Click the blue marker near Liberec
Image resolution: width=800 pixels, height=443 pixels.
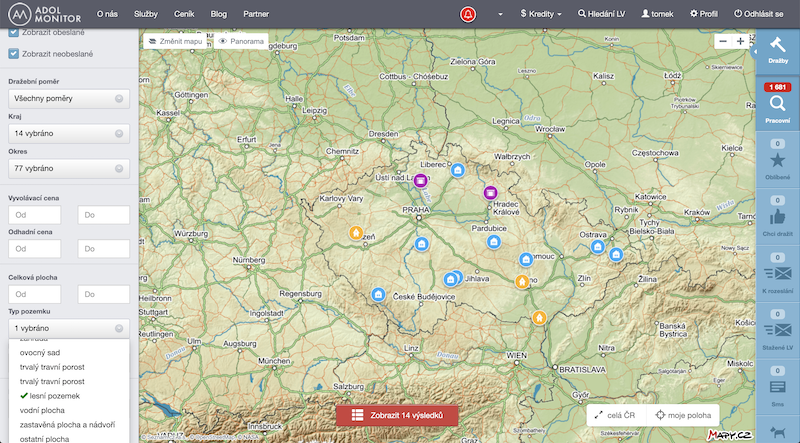pos(458,170)
